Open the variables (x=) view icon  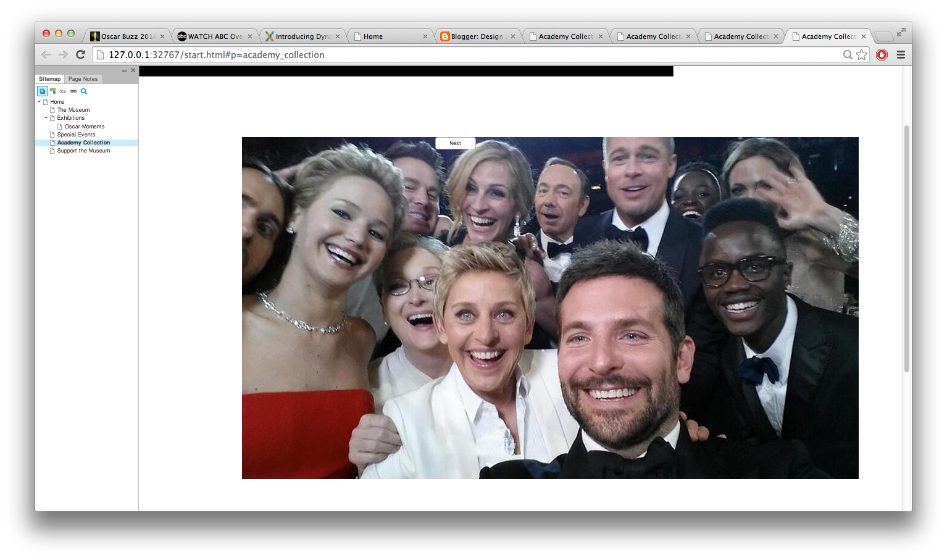[x=63, y=91]
